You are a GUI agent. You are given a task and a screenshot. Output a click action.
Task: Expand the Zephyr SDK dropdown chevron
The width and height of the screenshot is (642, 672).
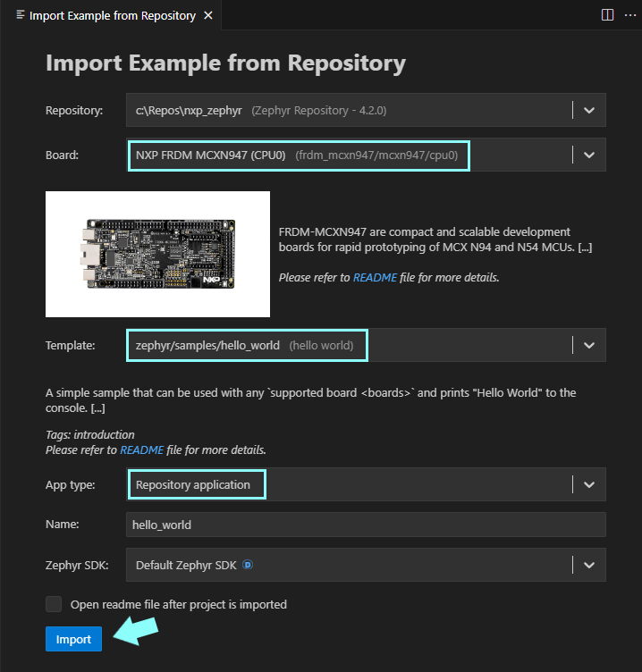[589, 566]
